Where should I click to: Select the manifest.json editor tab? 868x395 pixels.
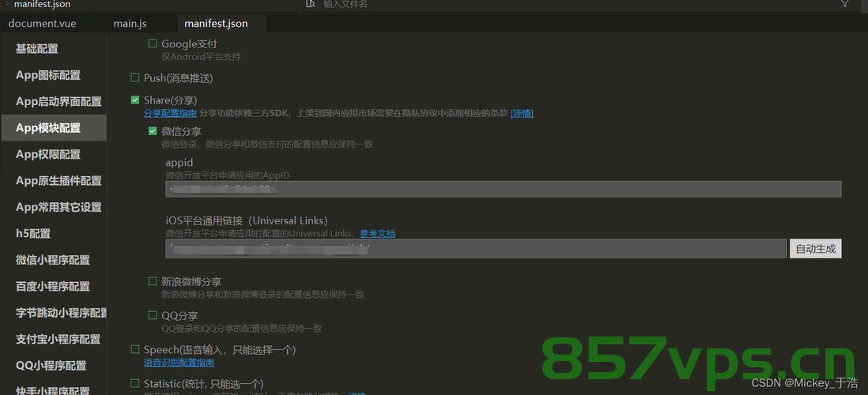pos(216,24)
